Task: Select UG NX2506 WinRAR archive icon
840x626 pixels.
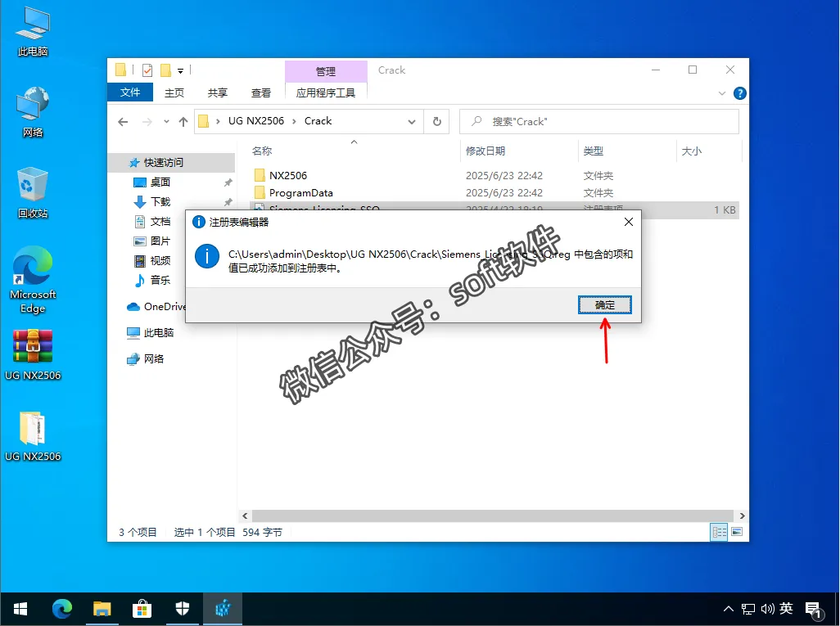Action: click(x=33, y=355)
